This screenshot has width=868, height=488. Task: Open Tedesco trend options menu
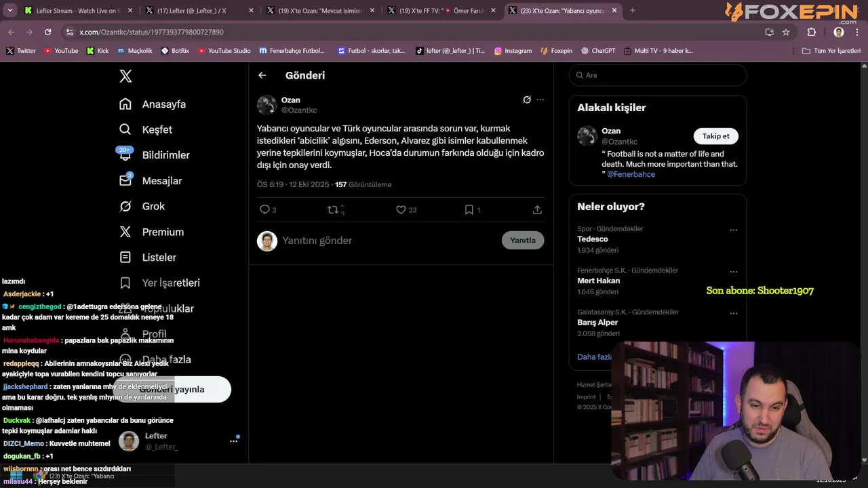click(733, 230)
